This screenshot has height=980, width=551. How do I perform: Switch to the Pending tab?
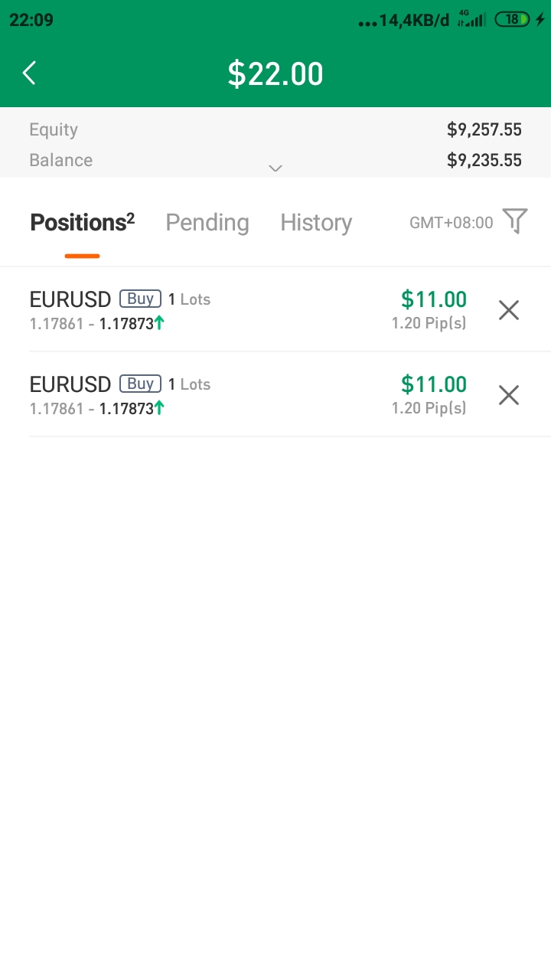[207, 223]
